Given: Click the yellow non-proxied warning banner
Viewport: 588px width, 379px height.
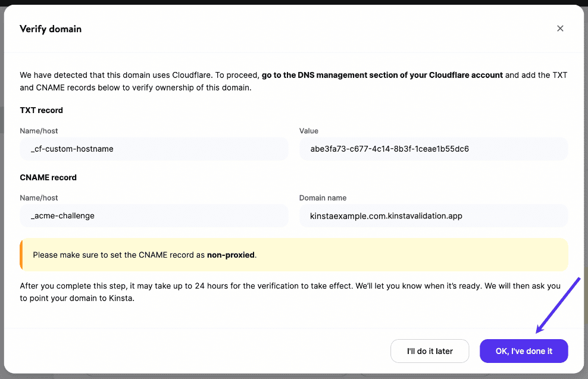Looking at the screenshot, I should coord(294,255).
